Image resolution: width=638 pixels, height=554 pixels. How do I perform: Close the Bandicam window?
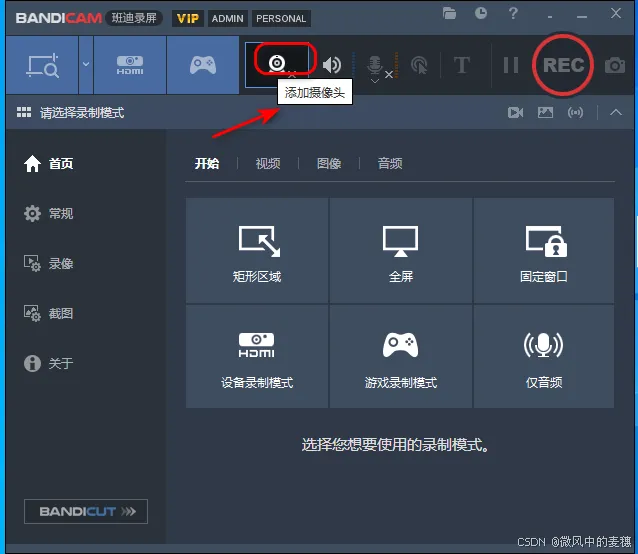pos(616,13)
